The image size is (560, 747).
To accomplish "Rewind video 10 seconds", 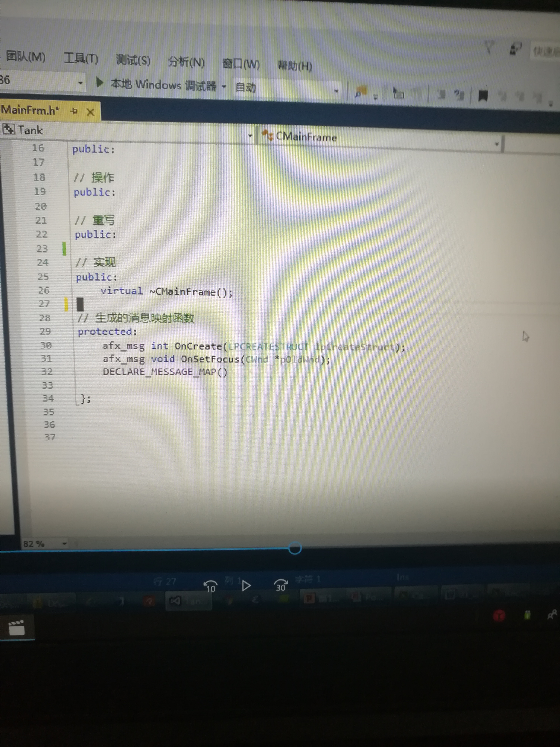I will click(210, 586).
